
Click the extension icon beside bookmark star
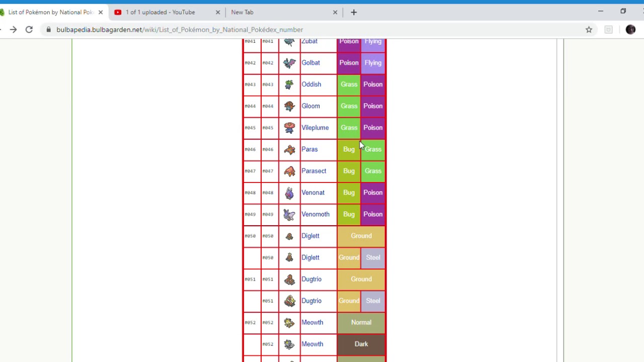click(608, 30)
